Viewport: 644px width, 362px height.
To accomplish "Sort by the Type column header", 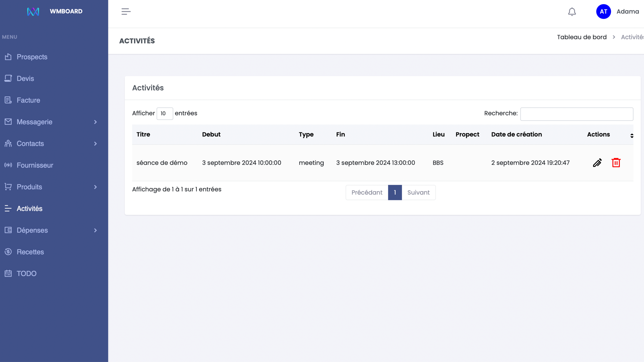I will (x=306, y=134).
